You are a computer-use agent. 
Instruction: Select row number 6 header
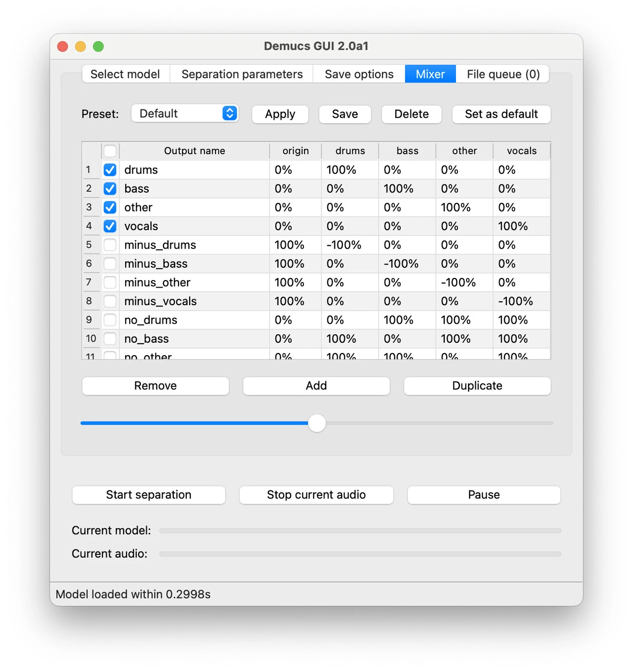89,264
